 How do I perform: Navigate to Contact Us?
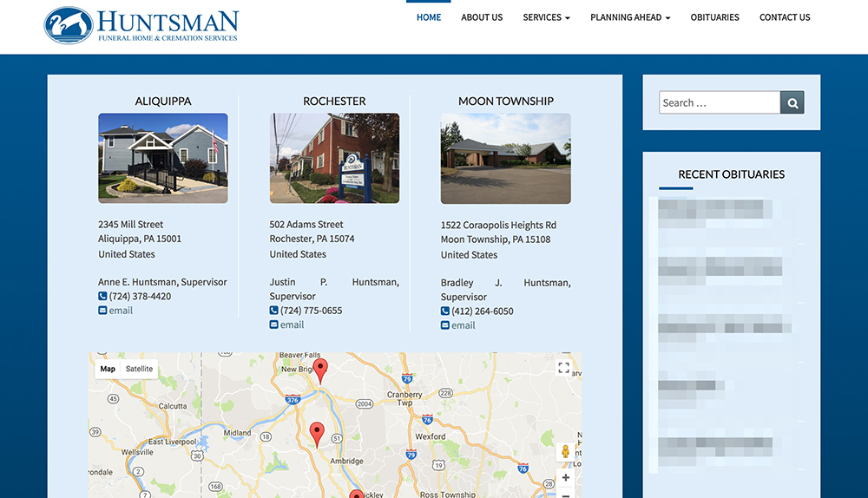(785, 17)
